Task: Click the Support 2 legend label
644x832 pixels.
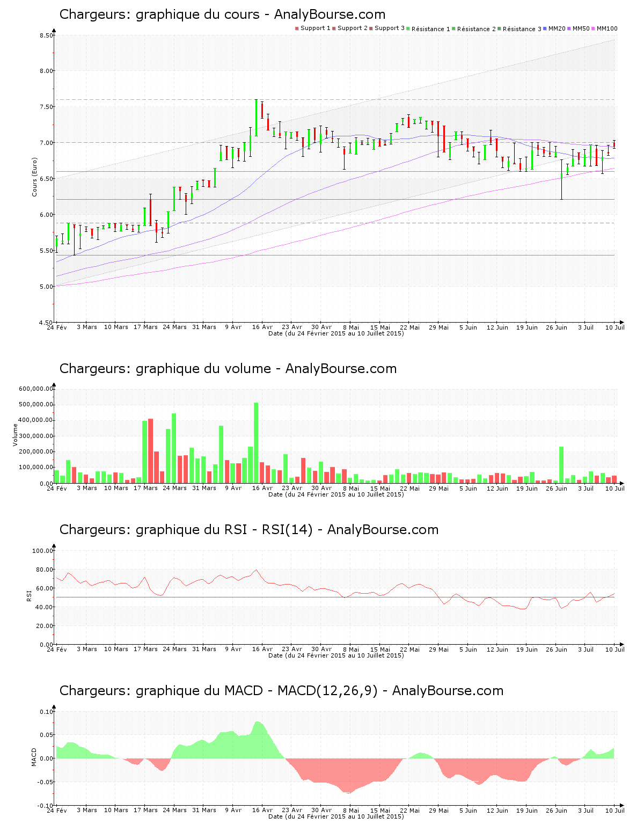Action: pyautogui.click(x=353, y=28)
